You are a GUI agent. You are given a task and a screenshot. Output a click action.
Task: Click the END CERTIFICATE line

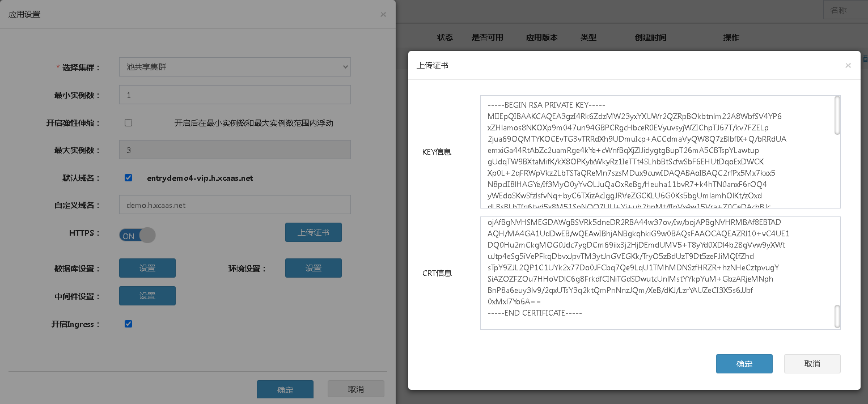pyautogui.click(x=535, y=313)
